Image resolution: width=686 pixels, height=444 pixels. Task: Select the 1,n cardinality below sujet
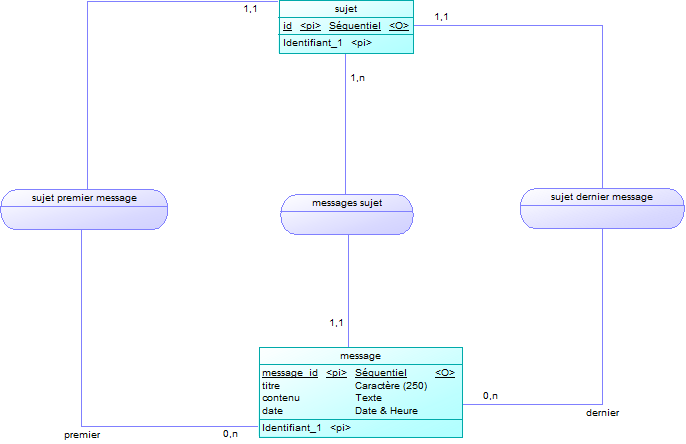(357, 77)
